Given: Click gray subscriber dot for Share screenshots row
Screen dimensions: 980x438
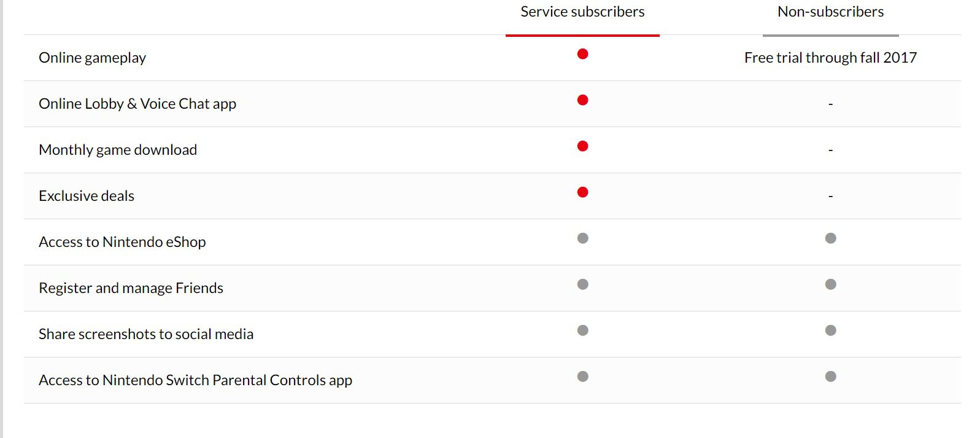Looking at the screenshot, I should coord(583,330).
